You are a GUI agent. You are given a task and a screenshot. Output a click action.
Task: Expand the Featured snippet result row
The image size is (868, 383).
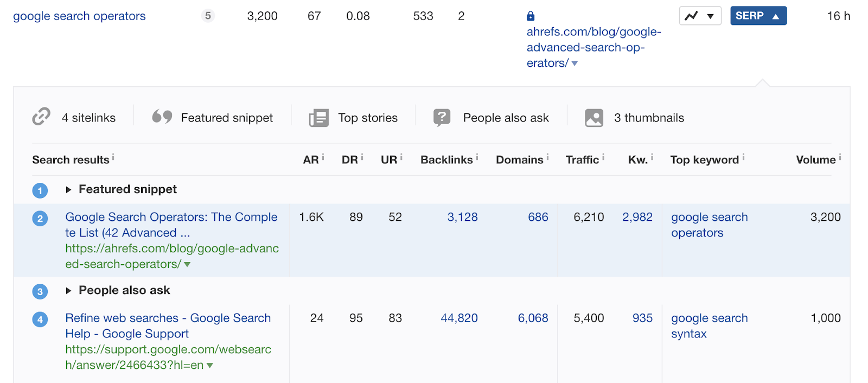[68, 190]
